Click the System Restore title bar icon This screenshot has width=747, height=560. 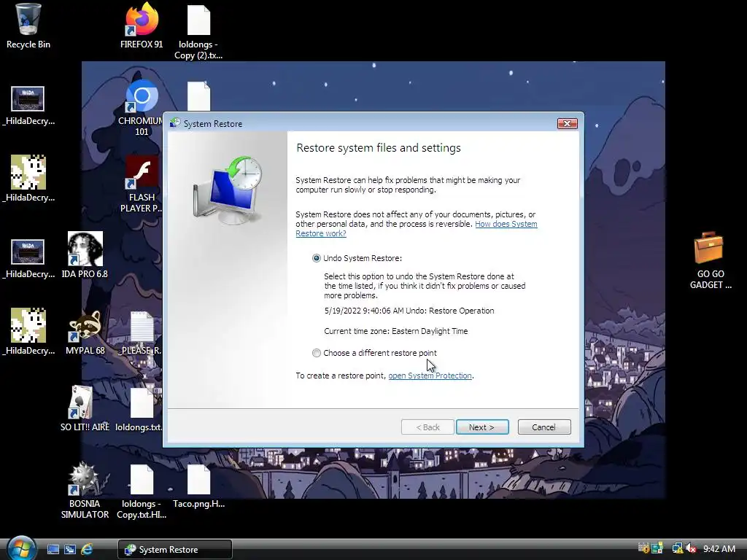[175, 123]
